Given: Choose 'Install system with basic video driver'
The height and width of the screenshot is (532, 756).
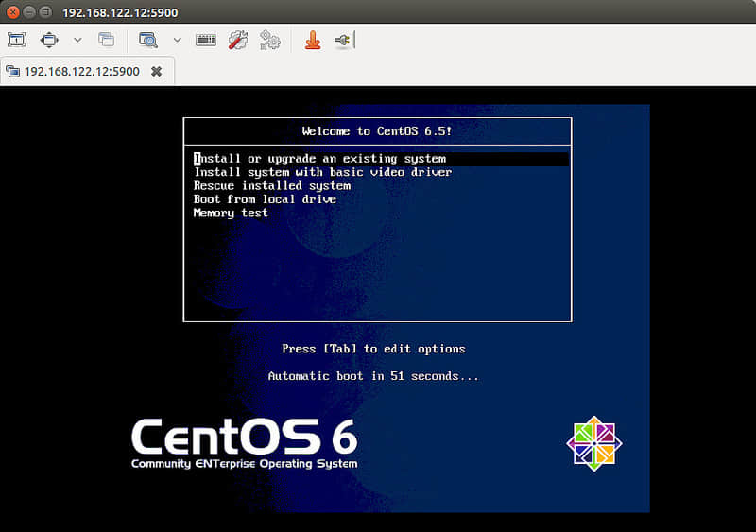Looking at the screenshot, I should 323,172.
